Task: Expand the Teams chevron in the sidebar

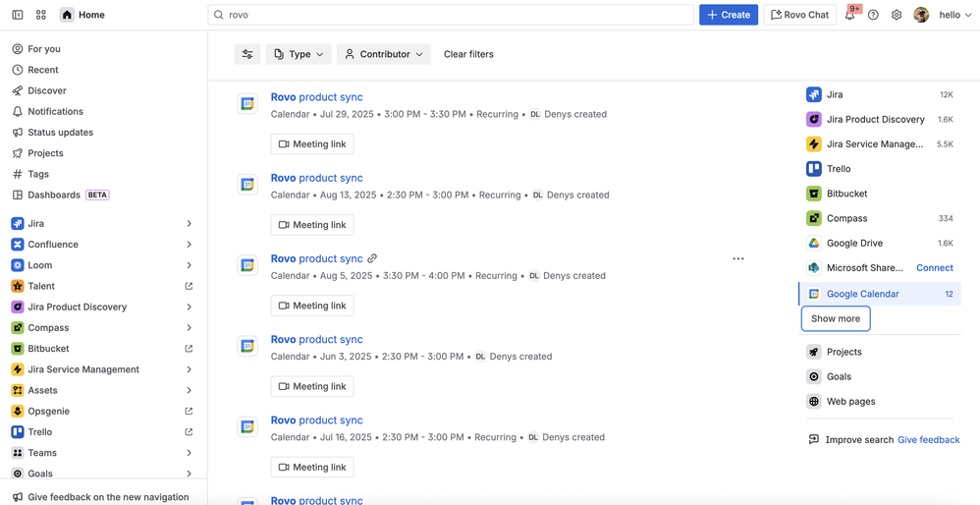Action: (x=189, y=453)
